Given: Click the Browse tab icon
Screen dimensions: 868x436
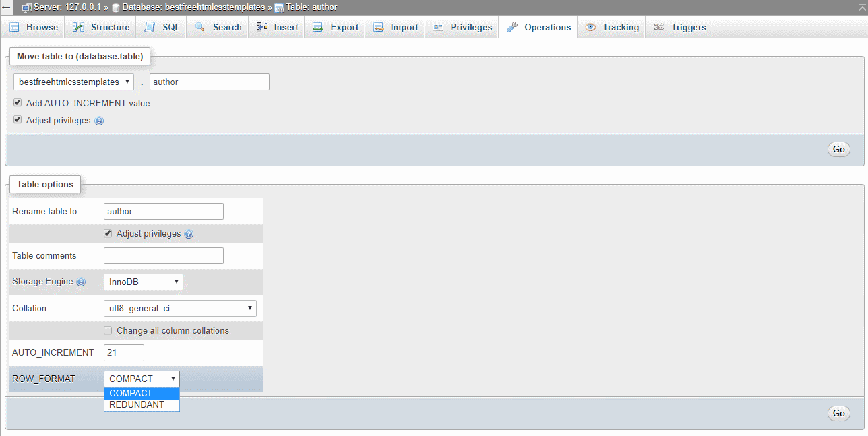Looking at the screenshot, I should (14, 27).
